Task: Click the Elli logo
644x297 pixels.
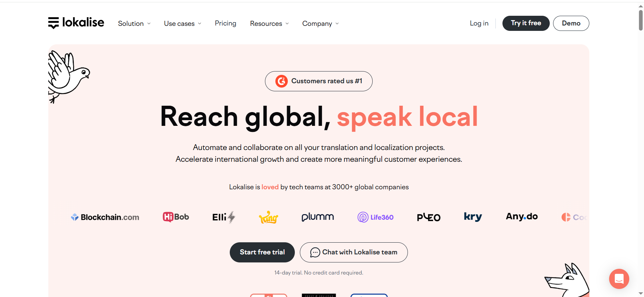Action: pos(223,217)
